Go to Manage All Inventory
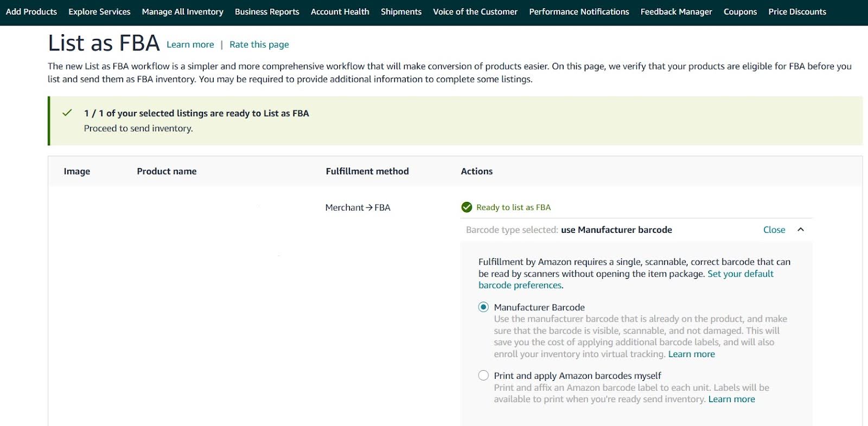The width and height of the screenshot is (868, 426). [x=182, y=11]
